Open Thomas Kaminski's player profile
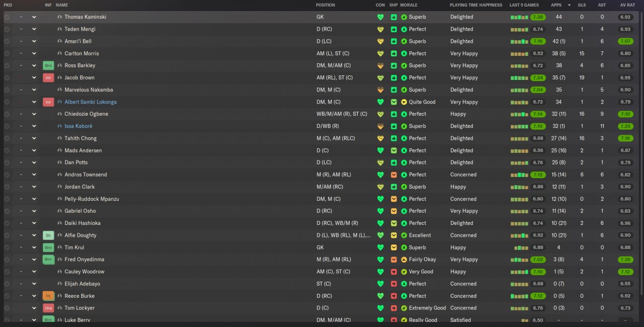The height and width of the screenshot is (327, 644). pyautogui.click(x=86, y=17)
